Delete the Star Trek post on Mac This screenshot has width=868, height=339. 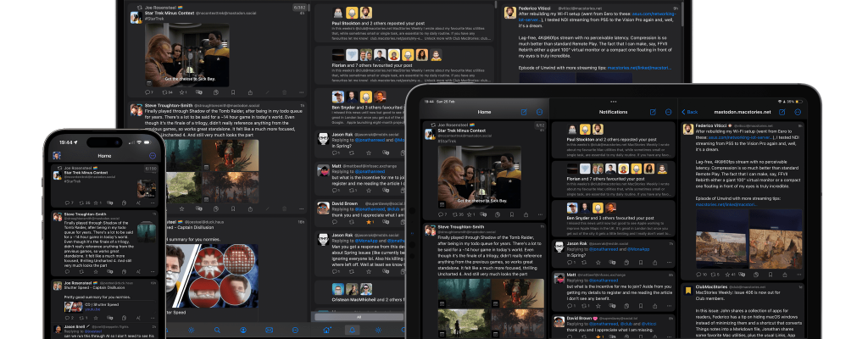pyautogui.click(x=284, y=92)
